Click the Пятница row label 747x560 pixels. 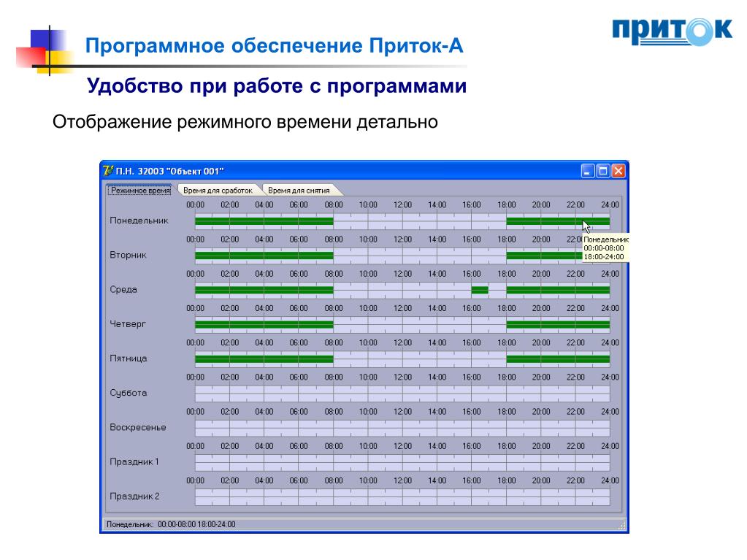(x=129, y=358)
